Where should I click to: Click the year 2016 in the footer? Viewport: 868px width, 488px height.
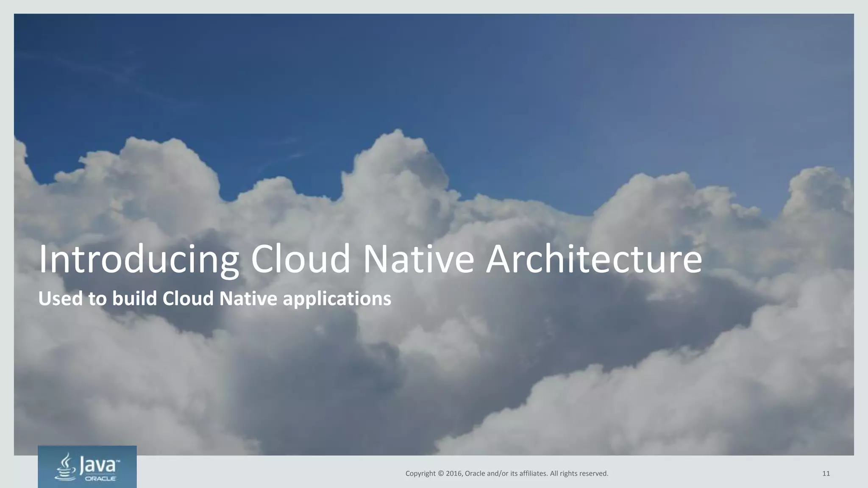coord(454,474)
